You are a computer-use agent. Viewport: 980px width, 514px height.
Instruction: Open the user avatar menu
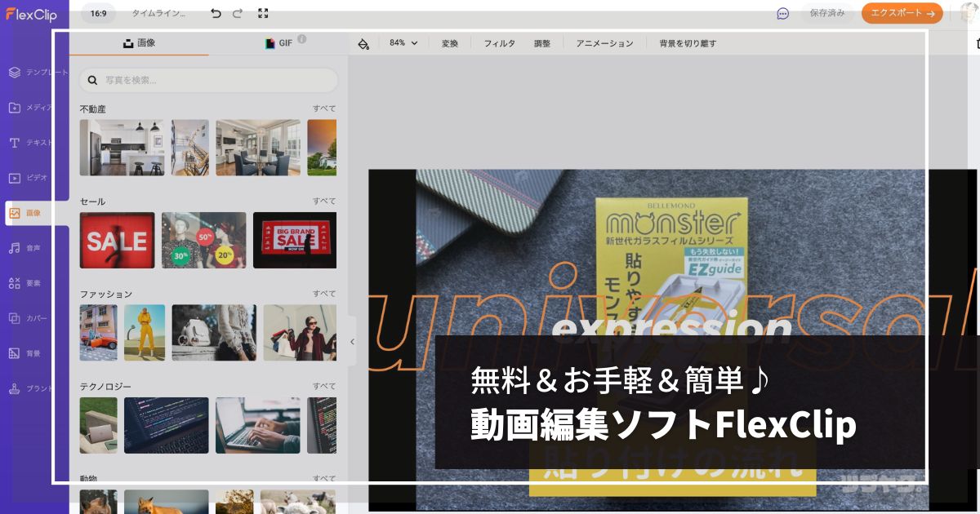click(969, 13)
